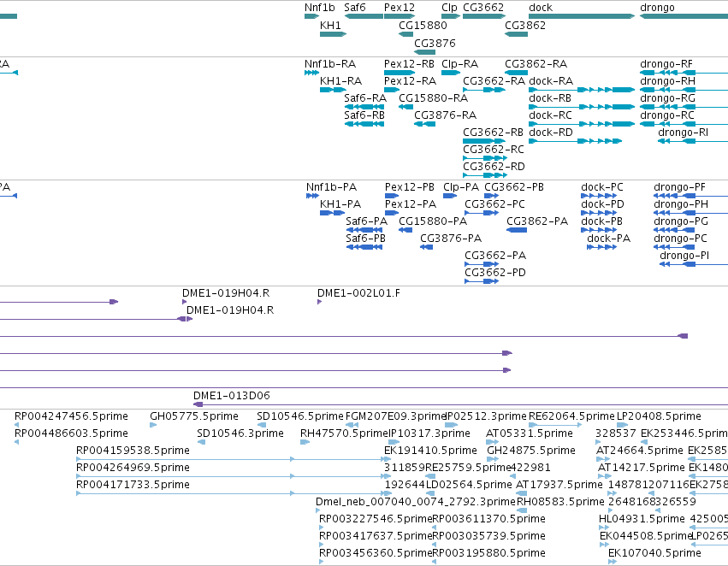Click the CG3862-PA protein bar
Image resolution: width=728 pixels, height=566 pixels.
tap(517, 231)
